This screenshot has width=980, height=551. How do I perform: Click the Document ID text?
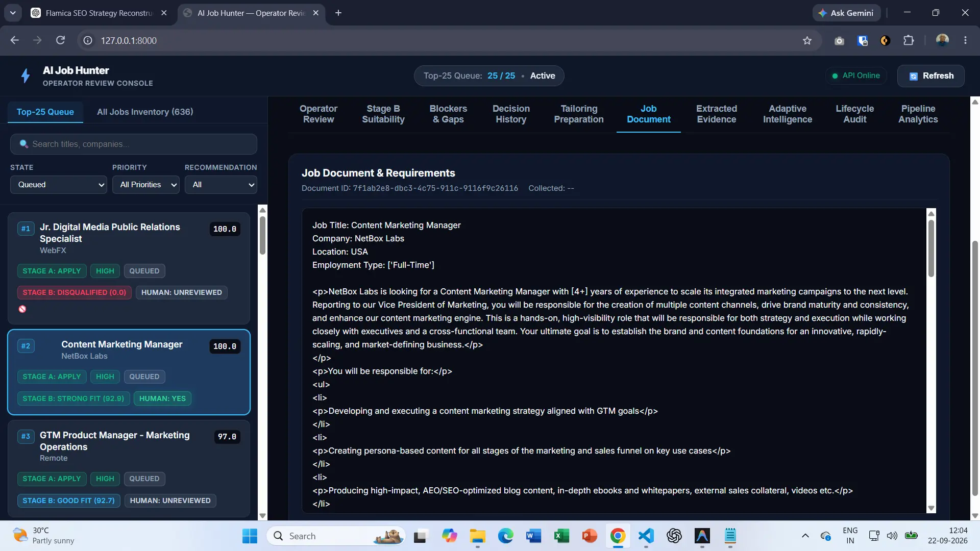(410, 188)
